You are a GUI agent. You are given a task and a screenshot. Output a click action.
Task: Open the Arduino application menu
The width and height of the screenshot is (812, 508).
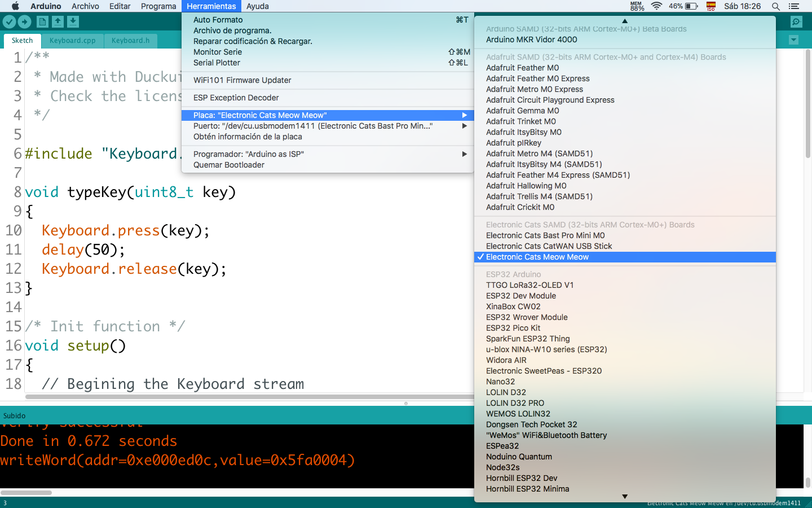pos(46,6)
